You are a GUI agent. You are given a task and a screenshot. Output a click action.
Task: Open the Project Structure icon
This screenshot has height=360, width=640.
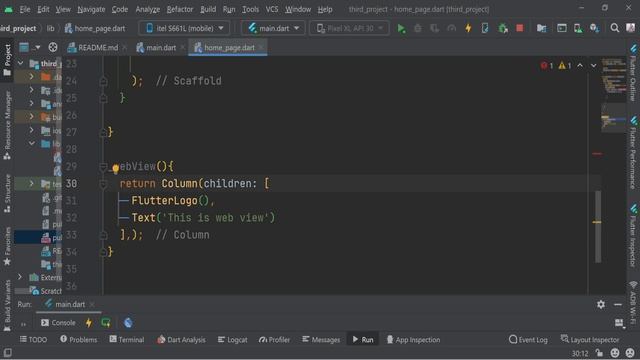(541, 28)
